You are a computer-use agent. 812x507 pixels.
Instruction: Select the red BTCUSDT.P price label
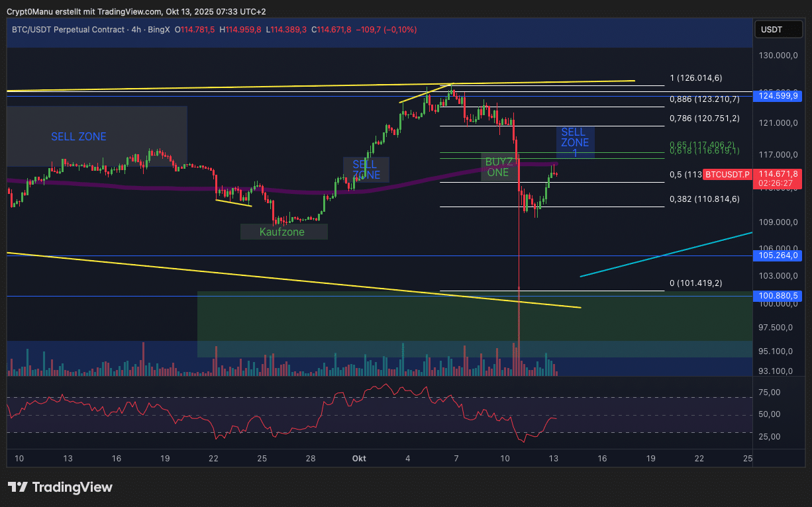[x=727, y=175]
